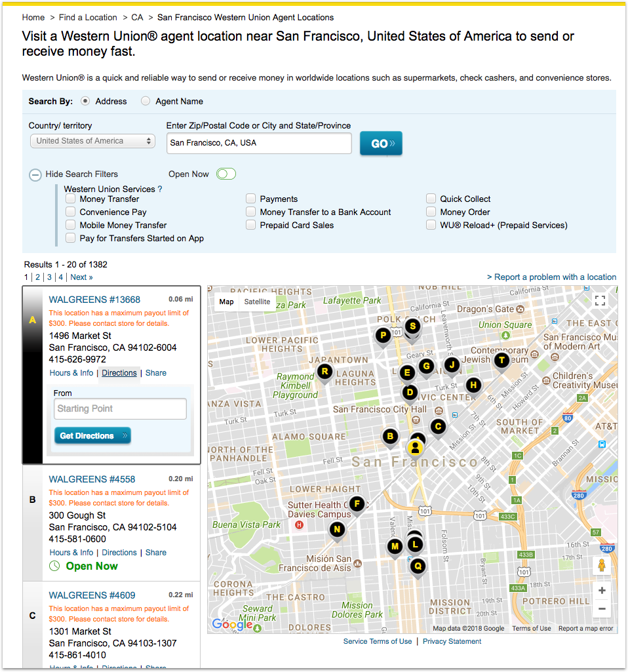Switch to Satellite view tab
Viewport: 628px width, 672px height.
[x=257, y=302]
